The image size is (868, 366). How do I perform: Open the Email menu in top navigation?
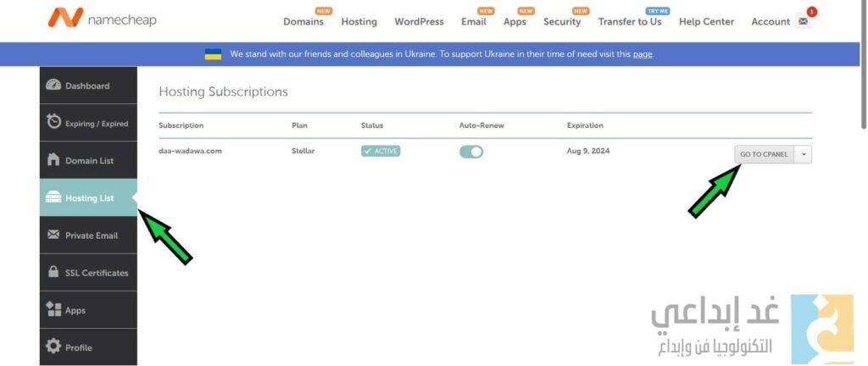click(x=473, y=21)
